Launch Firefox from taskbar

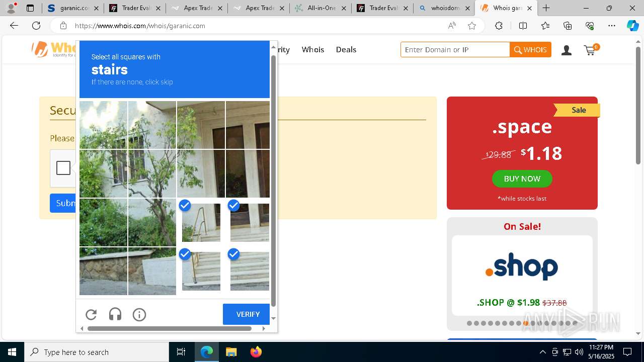256,352
